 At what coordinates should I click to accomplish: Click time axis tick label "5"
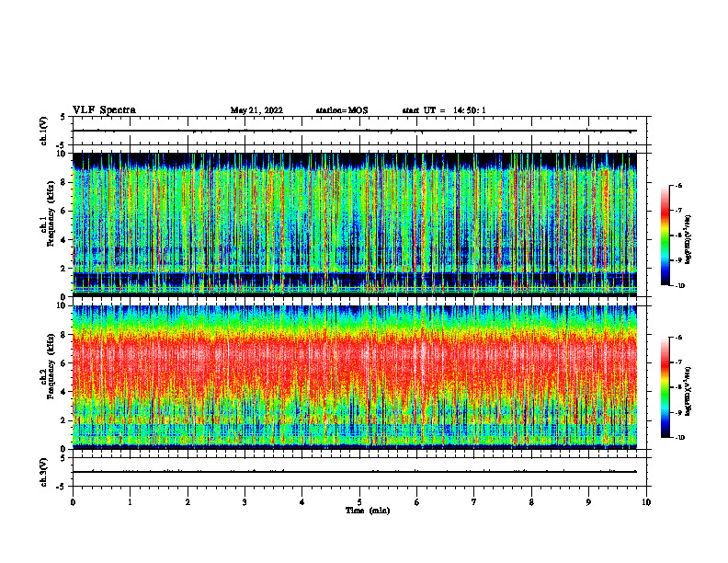(359, 502)
